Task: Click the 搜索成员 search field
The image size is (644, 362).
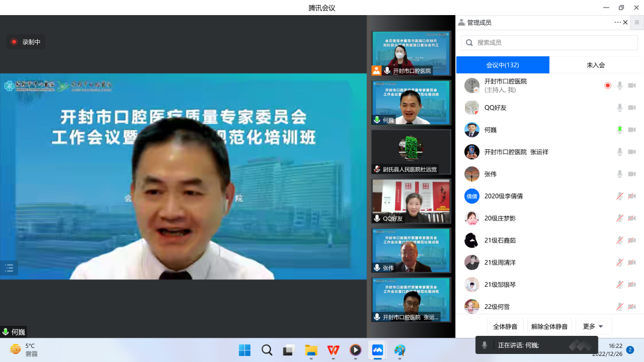Action: (549, 43)
